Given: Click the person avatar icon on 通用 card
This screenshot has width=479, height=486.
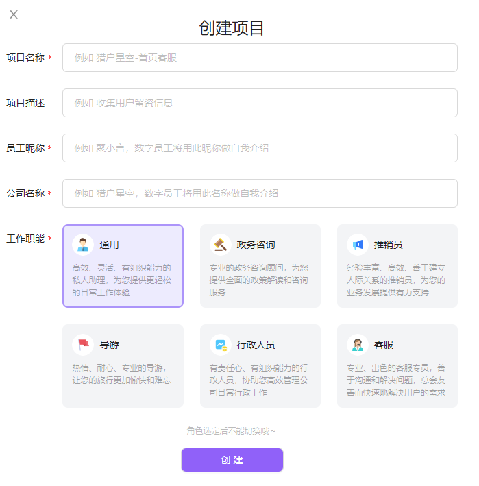Looking at the screenshot, I should point(83,245).
